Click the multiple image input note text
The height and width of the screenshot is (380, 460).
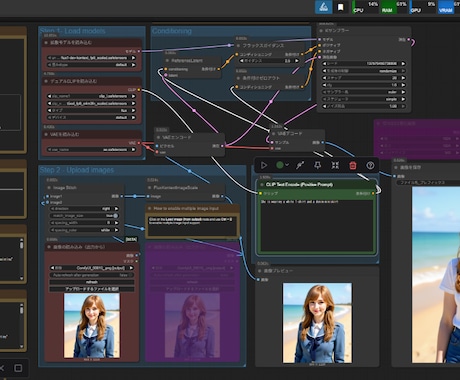click(x=192, y=225)
